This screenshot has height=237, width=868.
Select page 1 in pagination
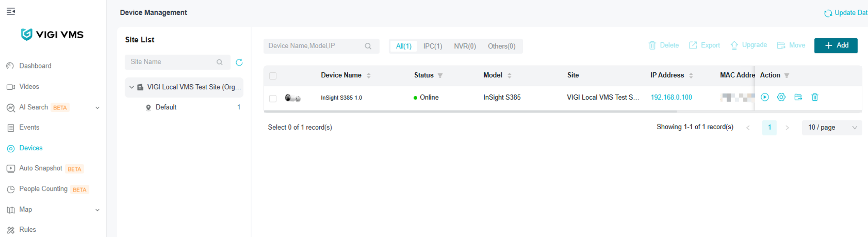tap(770, 128)
